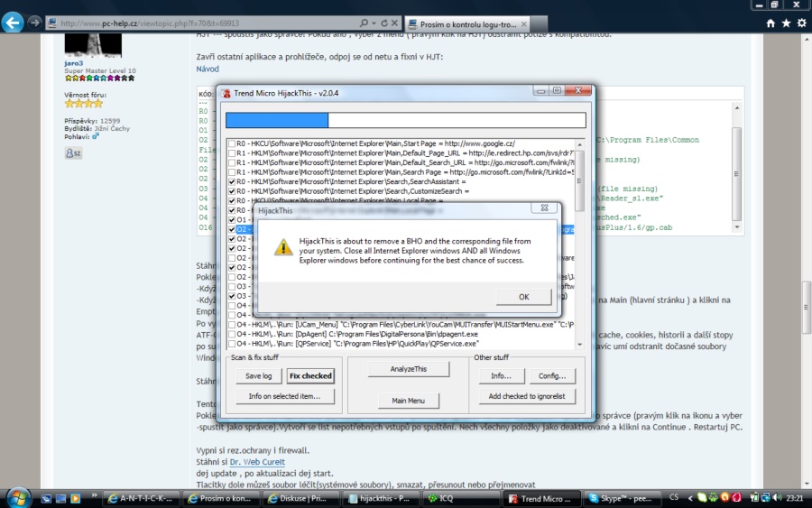The image size is (812, 508).
Task: Click the Config... button
Action: click(x=552, y=376)
